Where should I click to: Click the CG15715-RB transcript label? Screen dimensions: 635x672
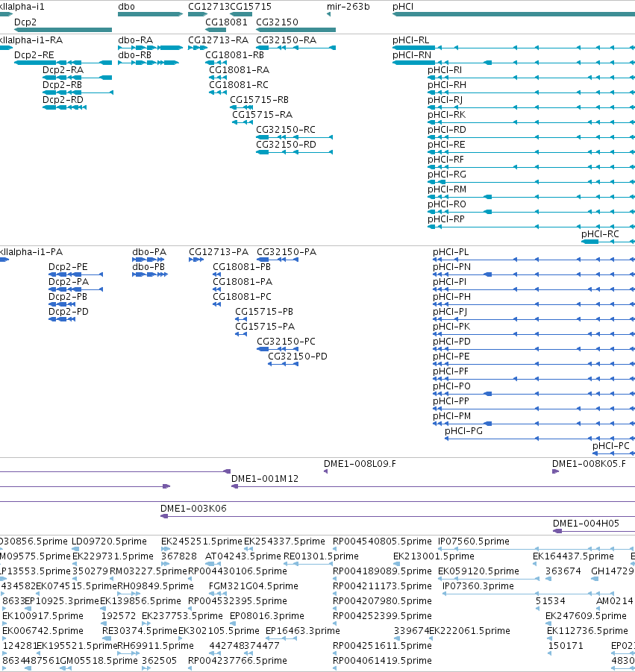point(260,100)
